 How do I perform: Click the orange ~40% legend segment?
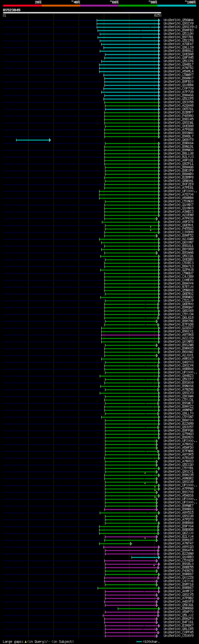[61, 6]
